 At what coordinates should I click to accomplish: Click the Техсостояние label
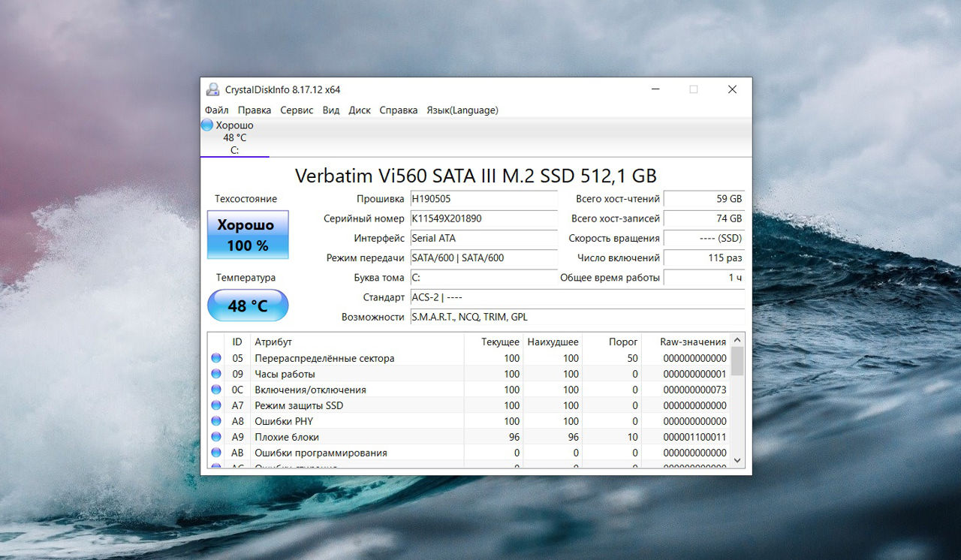246,199
